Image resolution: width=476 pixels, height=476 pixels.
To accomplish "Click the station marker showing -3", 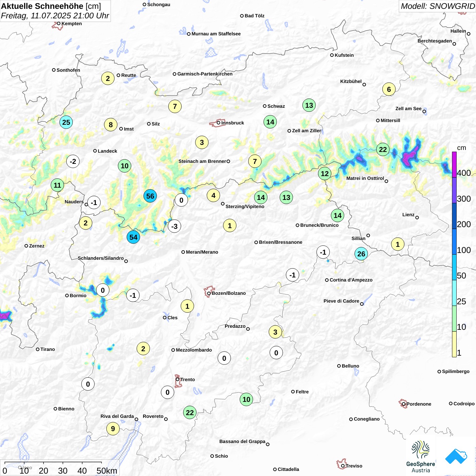I will coord(174,226).
